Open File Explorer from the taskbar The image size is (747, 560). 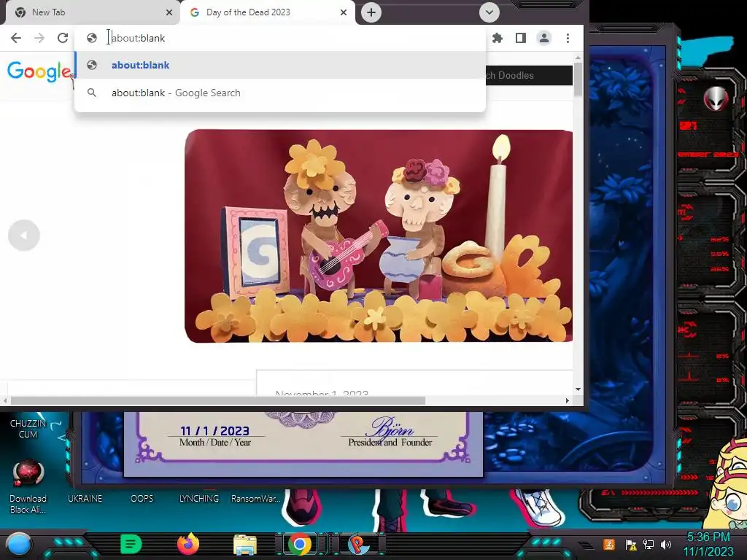[x=245, y=545]
